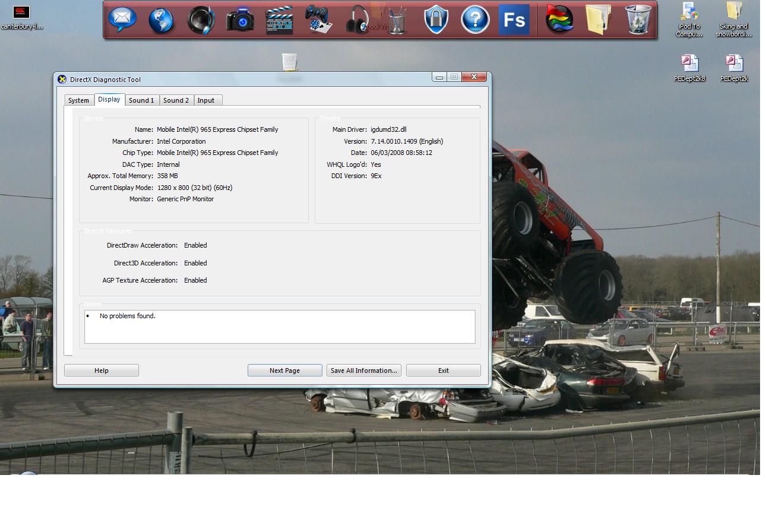
Task: Click the DirectDraw Acceleration 'Enabled' value
Action: (195, 245)
